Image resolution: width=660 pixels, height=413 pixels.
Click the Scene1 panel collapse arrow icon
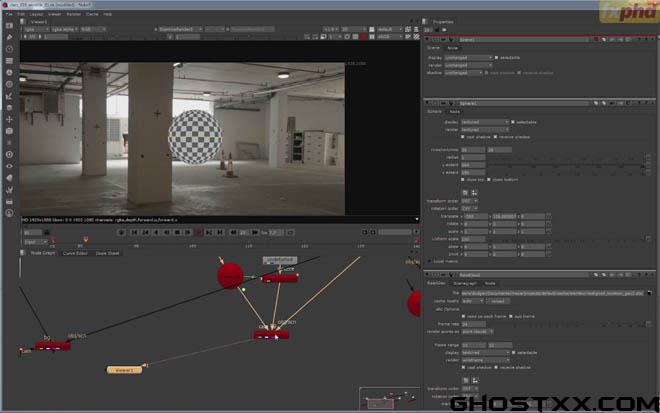coord(428,40)
